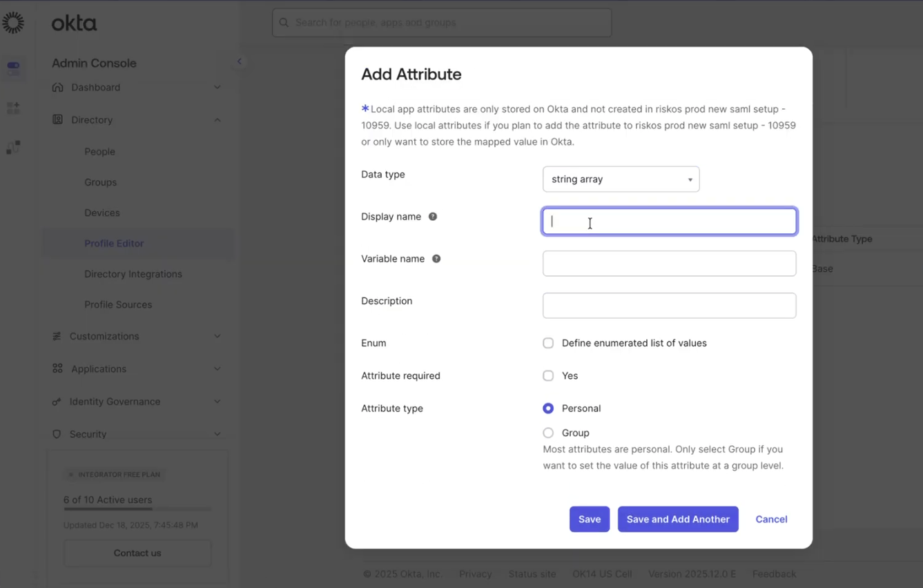923x588 pixels.
Task: Focus the Display name field
Action: [670, 222]
